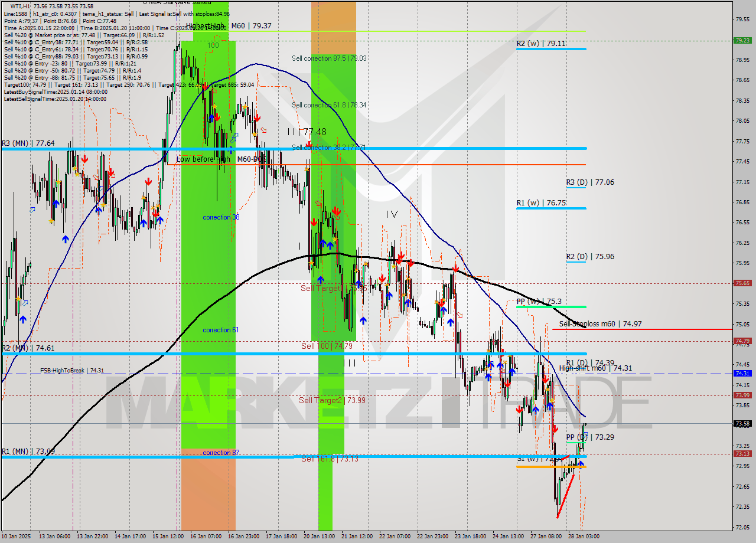Click the I I I 77.48 wave label

[x=307, y=132]
